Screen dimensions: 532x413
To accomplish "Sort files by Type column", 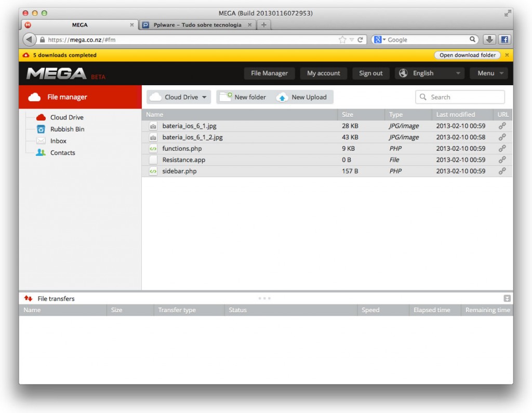I will 408,115.
